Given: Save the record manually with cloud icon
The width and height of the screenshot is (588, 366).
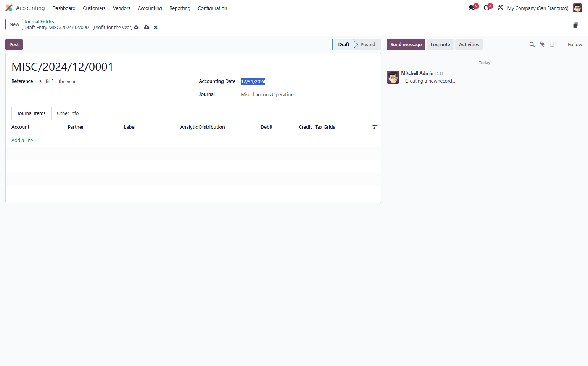Looking at the screenshot, I should pyautogui.click(x=147, y=28).
